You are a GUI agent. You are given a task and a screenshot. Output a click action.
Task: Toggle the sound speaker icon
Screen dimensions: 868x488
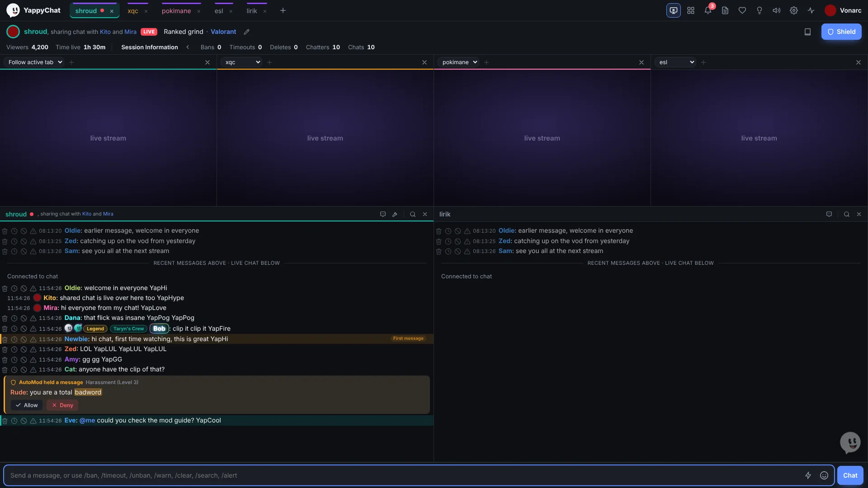click(x=777, y=10)
